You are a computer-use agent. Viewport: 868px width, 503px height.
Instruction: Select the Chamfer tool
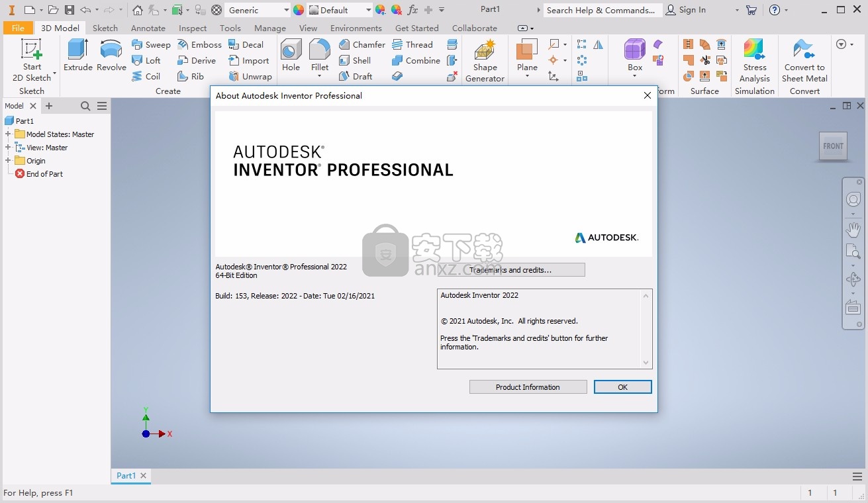[x=362, y=44]
